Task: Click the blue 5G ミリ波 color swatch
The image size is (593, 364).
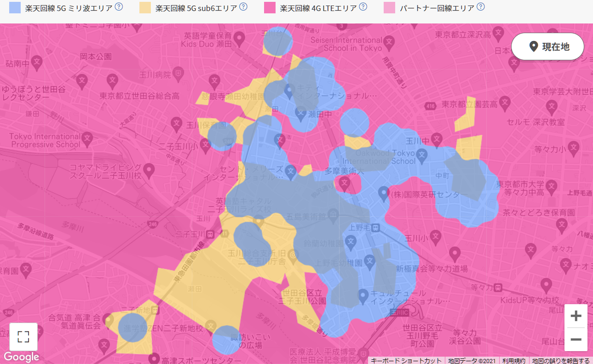Action: pos(15,8)
